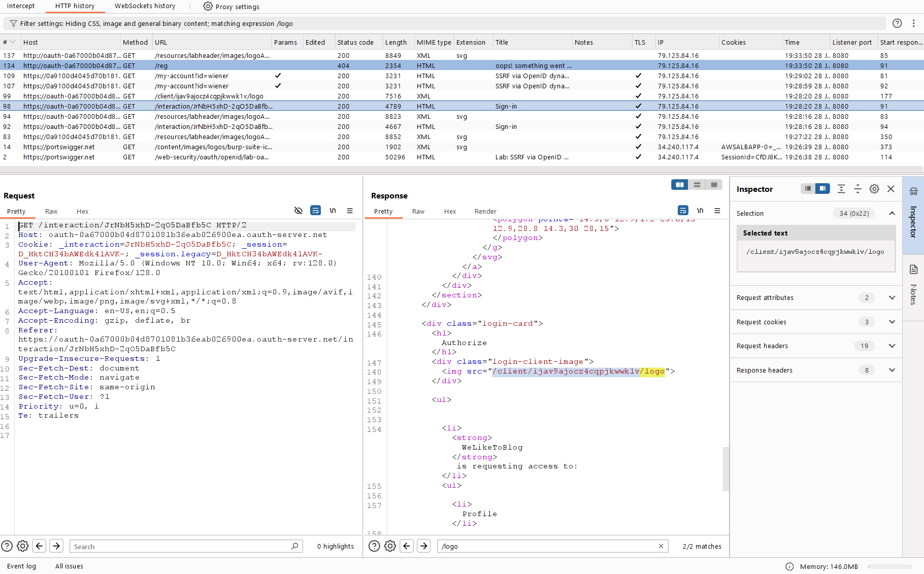Toggle word wrap icon in Response panel
The image size is (924, 574).
coord(683,211)
